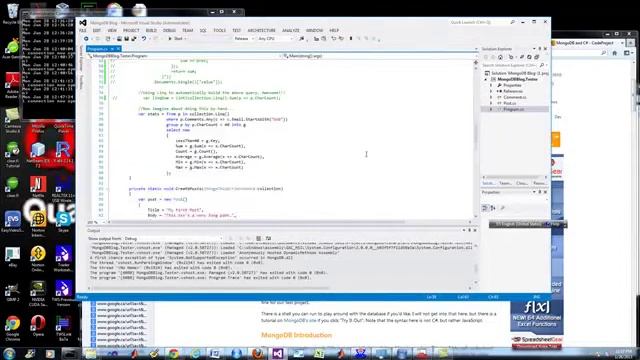This screenshot has width=640, height=360.
Task: Open the MongoDBBlog.Tester.Program class dropdown
Action: pyautogui.click(x=184, y=56)
